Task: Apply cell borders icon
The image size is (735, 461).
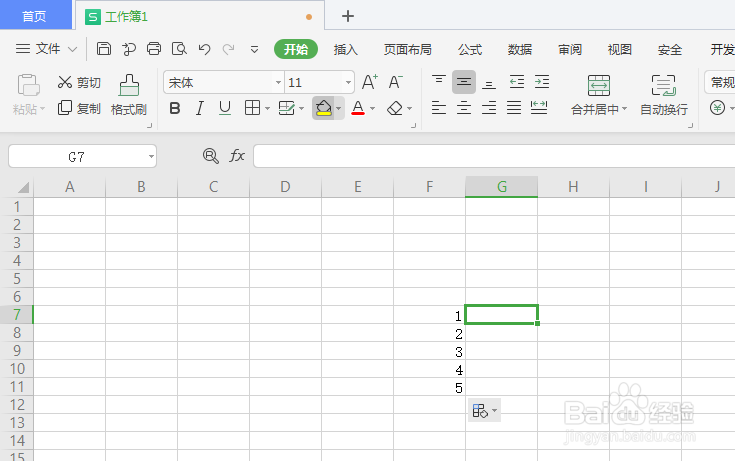Action: point(252,108)
